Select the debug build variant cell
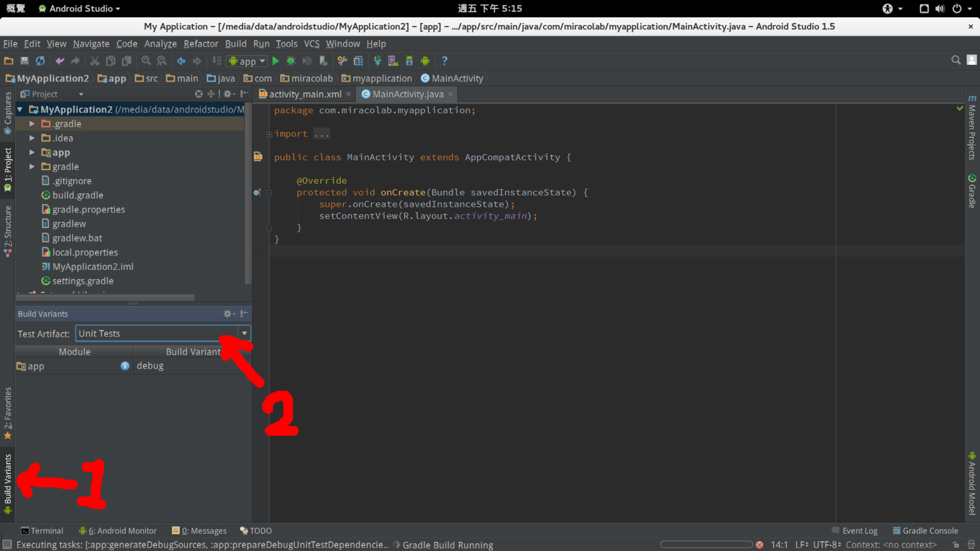 (192, 366)
